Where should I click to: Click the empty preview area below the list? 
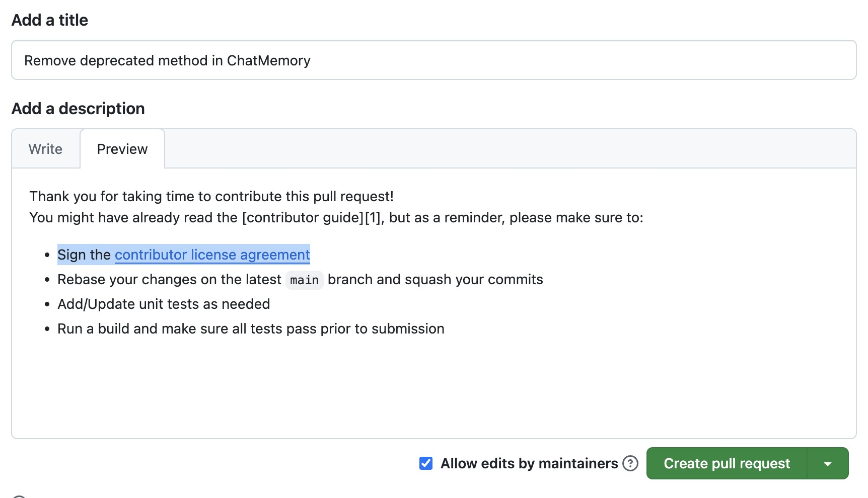coord(434,387)
